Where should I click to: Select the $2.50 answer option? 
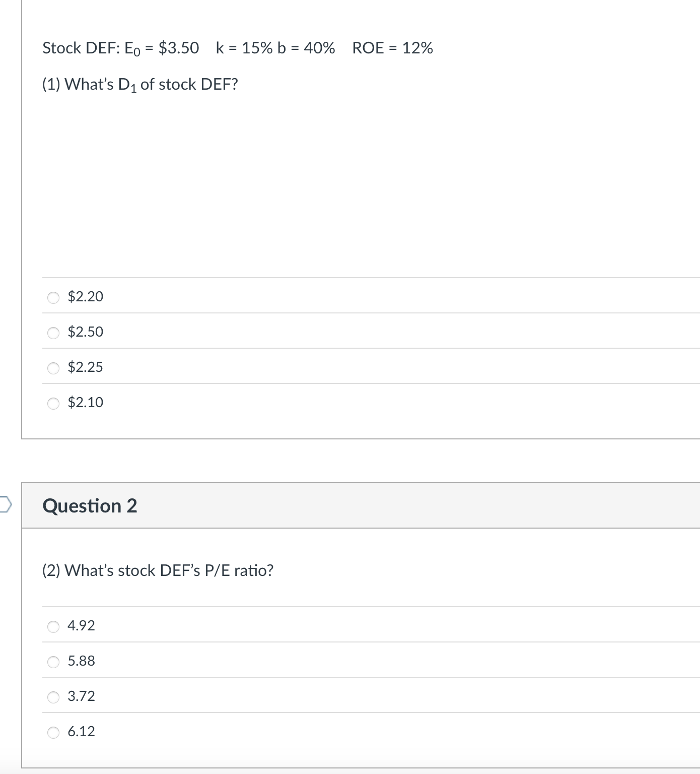click(85, 332)
